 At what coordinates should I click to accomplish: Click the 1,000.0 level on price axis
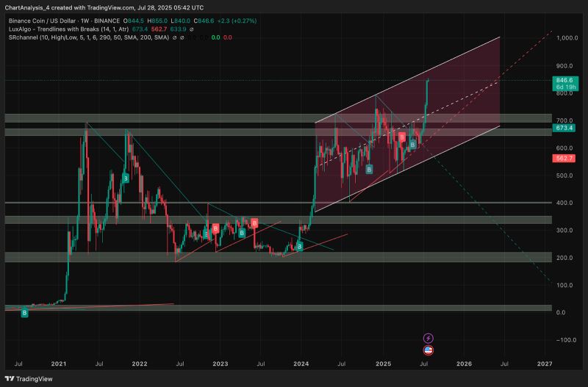click(x=565, y=37)
